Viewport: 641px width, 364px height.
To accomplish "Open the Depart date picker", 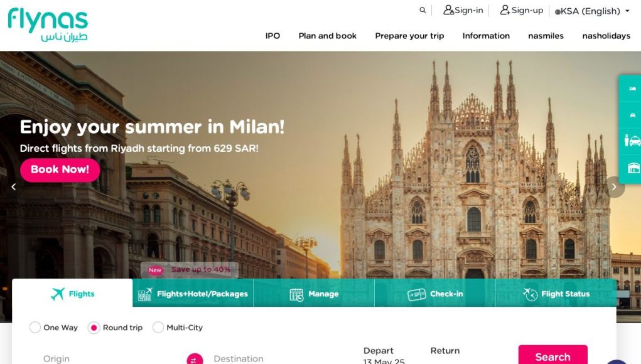I will [384, 356].
